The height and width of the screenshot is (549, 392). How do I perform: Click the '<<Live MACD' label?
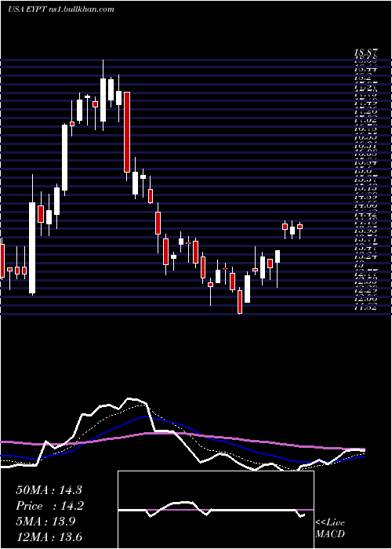(x=330, y=529)
